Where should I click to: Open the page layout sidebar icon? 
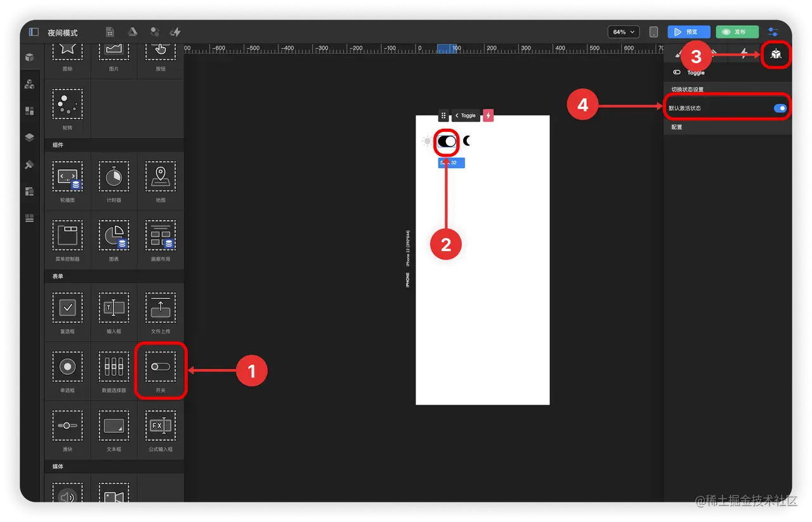(29, 192)
